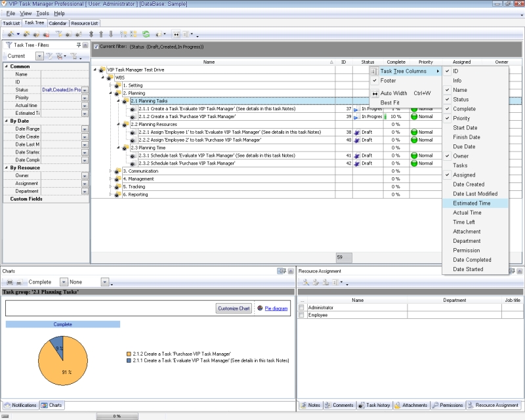Open the Date Range filter dropdown

(85, 129)
